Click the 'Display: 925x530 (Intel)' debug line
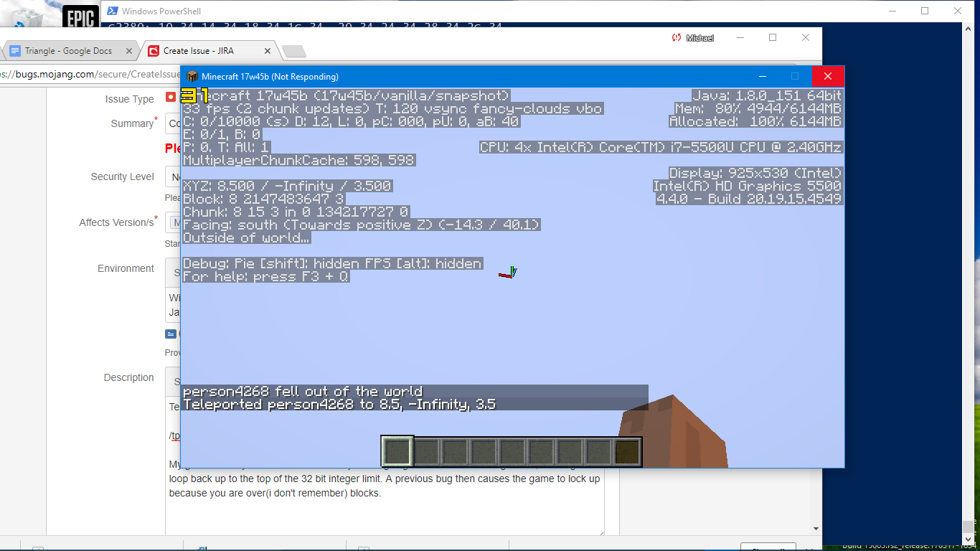980x551 pixels. point(755,174)
